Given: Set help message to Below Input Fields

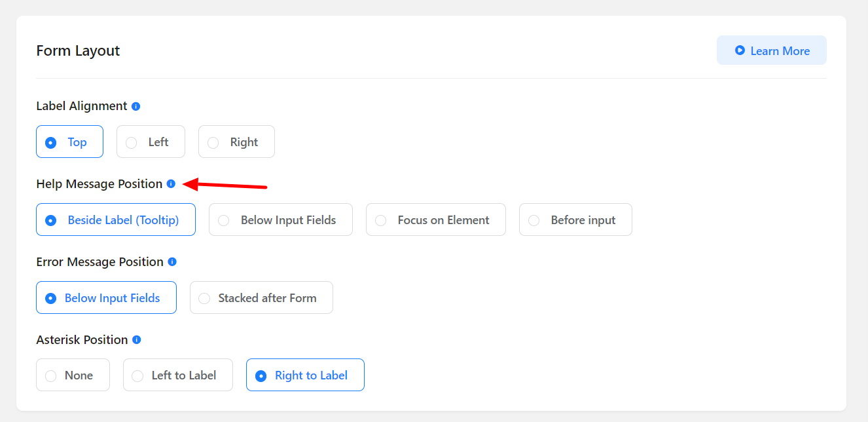Looking at the screenshot, I should pyautogui.click(x=280, y=220).
